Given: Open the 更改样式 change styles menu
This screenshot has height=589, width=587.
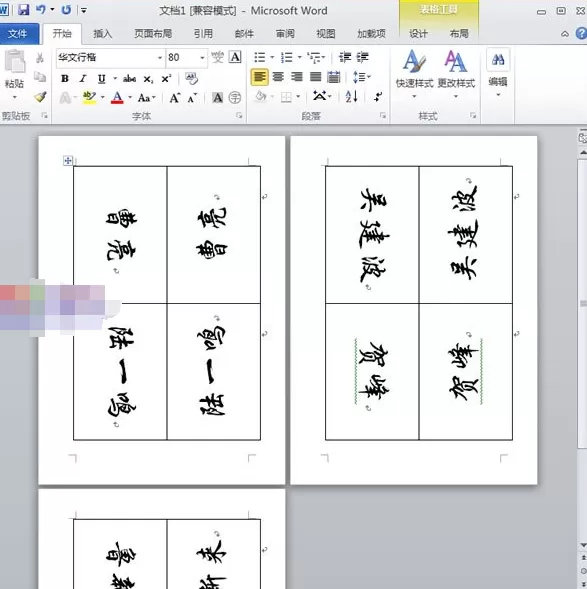Looking at the screenshot, I should (x=456, y=74).
